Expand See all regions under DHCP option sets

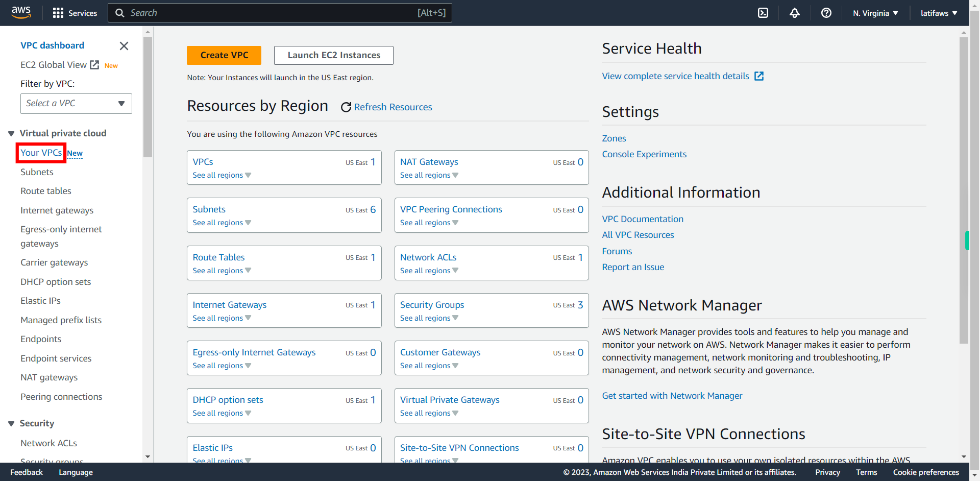(x=222, y=413)
